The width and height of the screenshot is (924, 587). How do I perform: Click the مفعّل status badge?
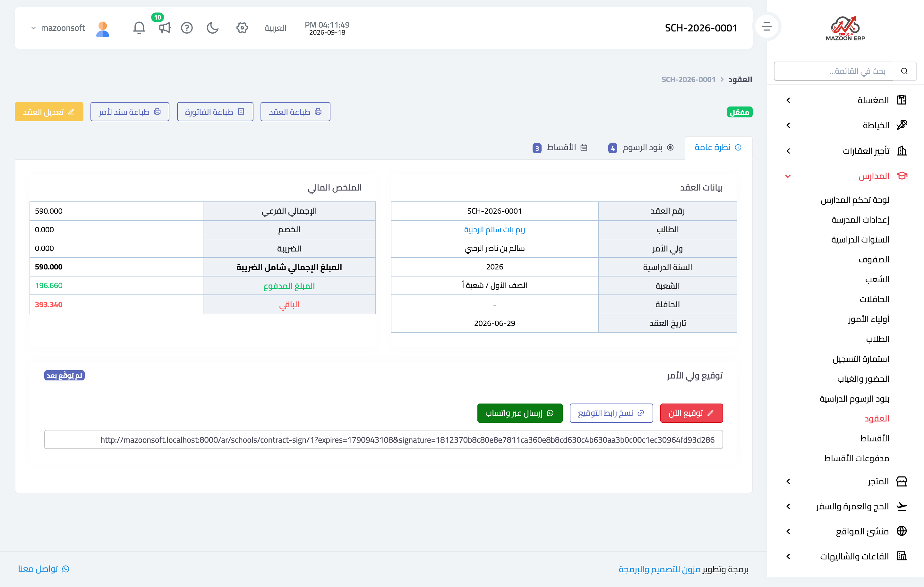[739, 112]
